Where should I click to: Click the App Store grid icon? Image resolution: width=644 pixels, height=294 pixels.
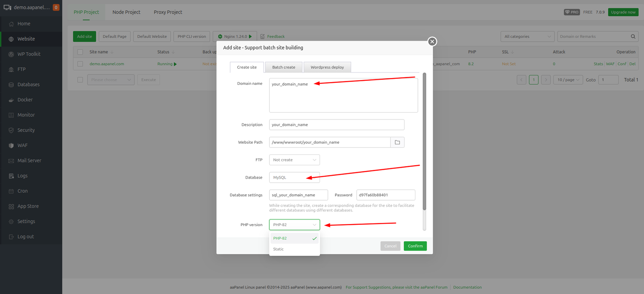tap(11, 206)
